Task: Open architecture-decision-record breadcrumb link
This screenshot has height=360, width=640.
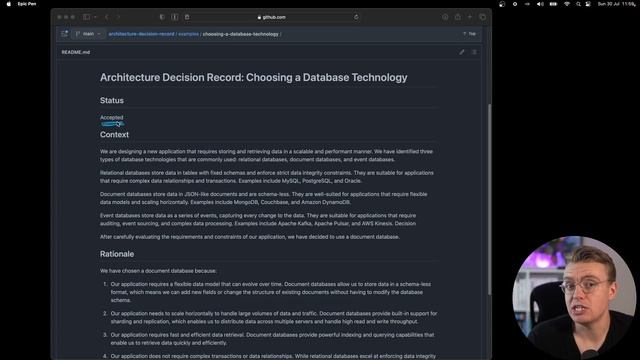Action: [141, 34]
